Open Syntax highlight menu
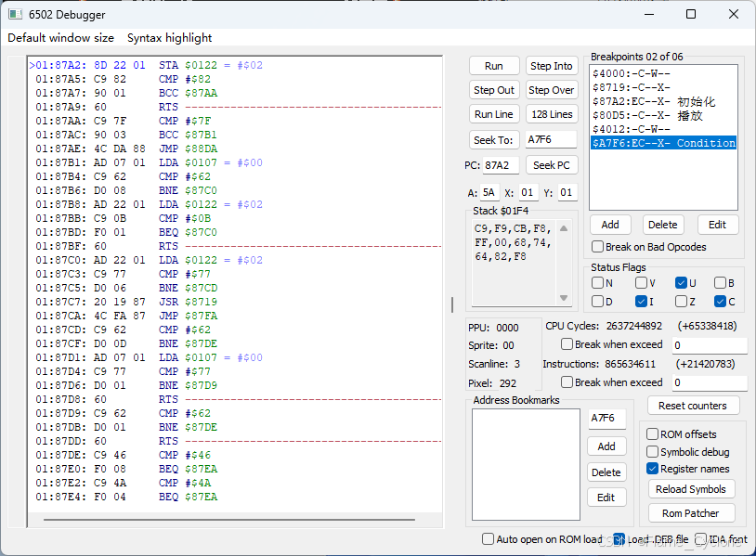The width and height of the screenshot is (756, 556). click(169, 37)
